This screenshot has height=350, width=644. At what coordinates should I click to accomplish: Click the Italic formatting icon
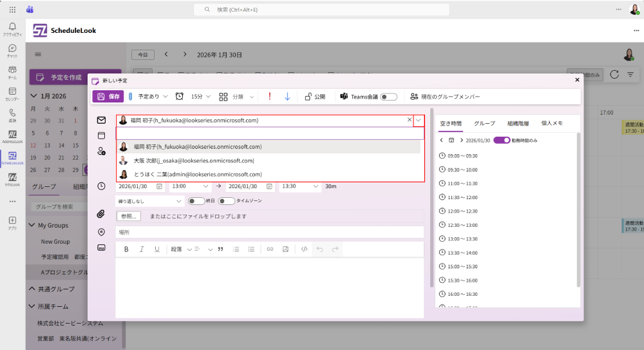(x=142, y=249)
